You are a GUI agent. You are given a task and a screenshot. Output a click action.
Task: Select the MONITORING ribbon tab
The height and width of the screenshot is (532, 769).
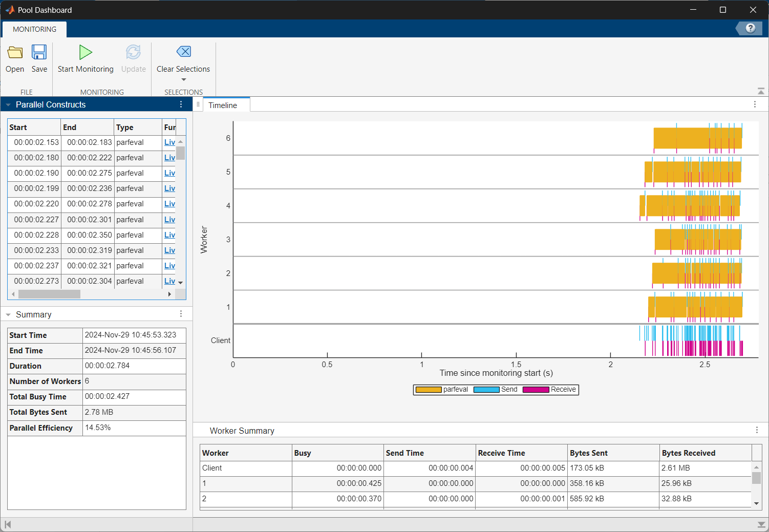(x=34, y=29)
